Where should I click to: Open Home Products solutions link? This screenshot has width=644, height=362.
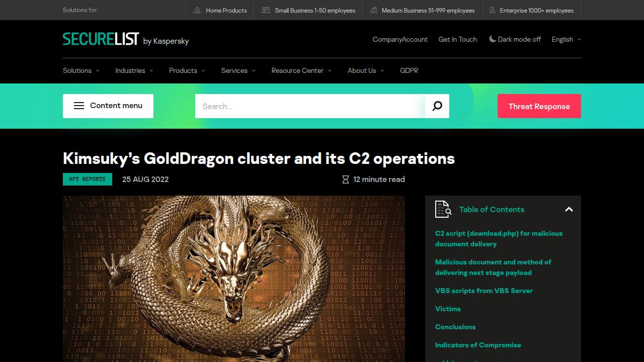click(x=220, y=10)
